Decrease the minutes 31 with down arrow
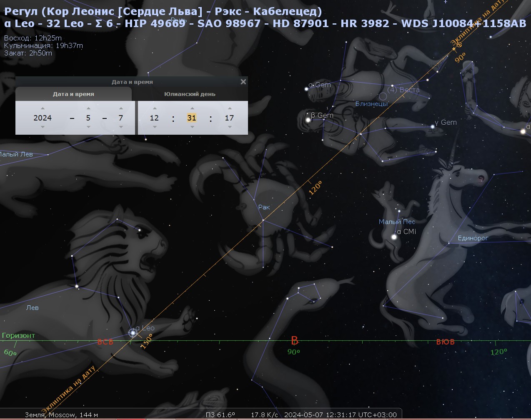This screenshot has height=420, width=531. click(192, 127)
